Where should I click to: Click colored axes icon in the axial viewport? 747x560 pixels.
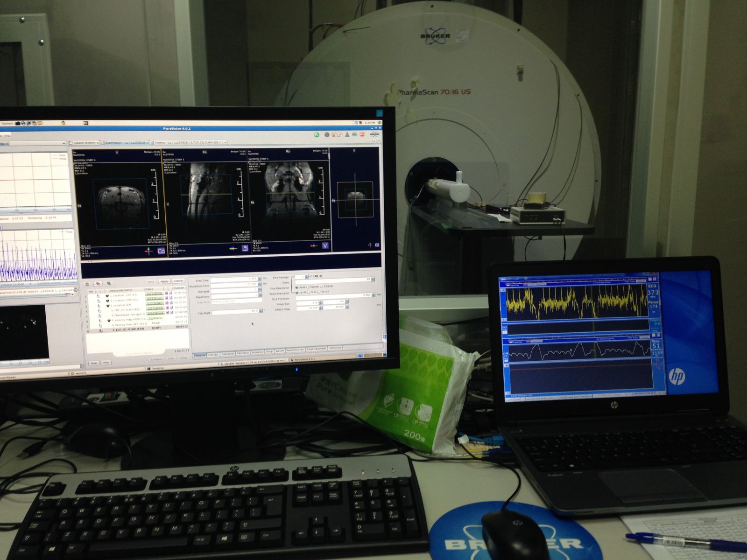point(148,251)
